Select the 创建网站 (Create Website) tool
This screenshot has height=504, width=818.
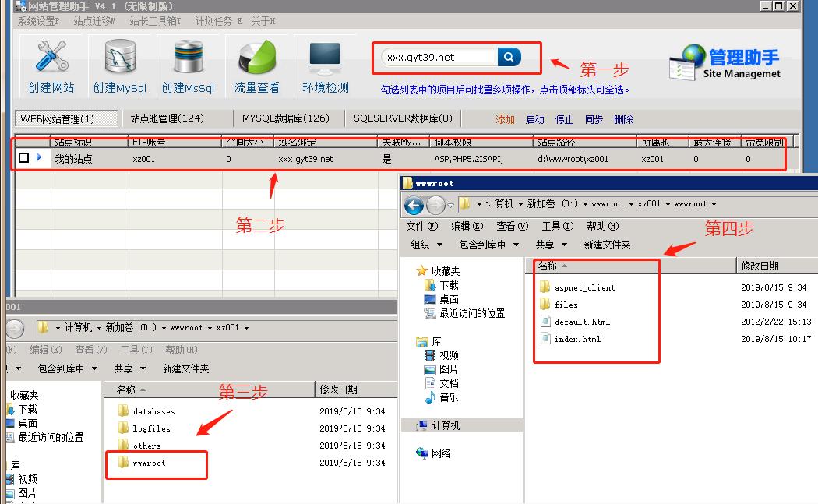50,64
